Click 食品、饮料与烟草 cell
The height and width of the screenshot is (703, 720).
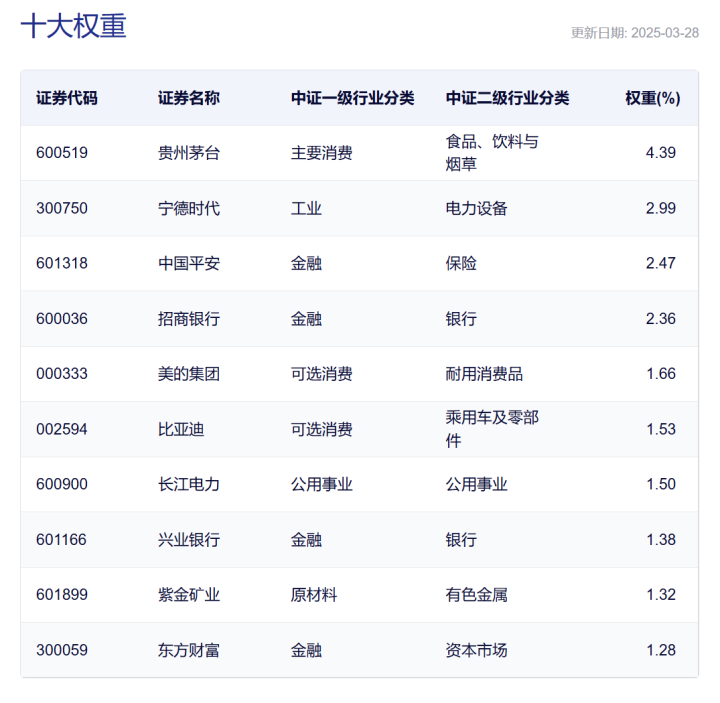492,153
